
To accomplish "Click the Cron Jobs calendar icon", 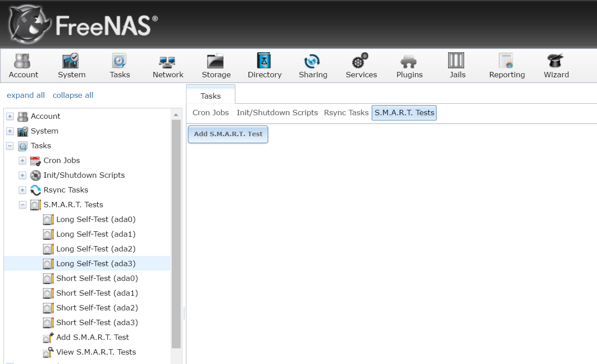I will pyautogui.click(x=35, y=161).
